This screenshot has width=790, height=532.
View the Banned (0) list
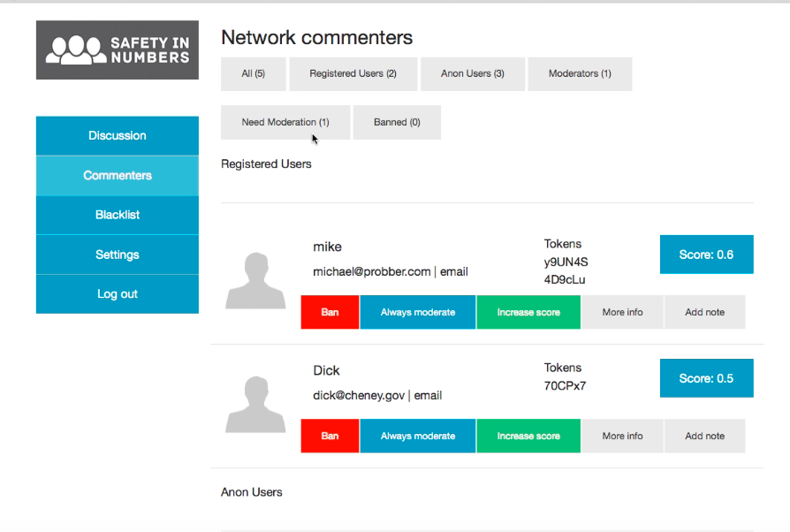397,123
